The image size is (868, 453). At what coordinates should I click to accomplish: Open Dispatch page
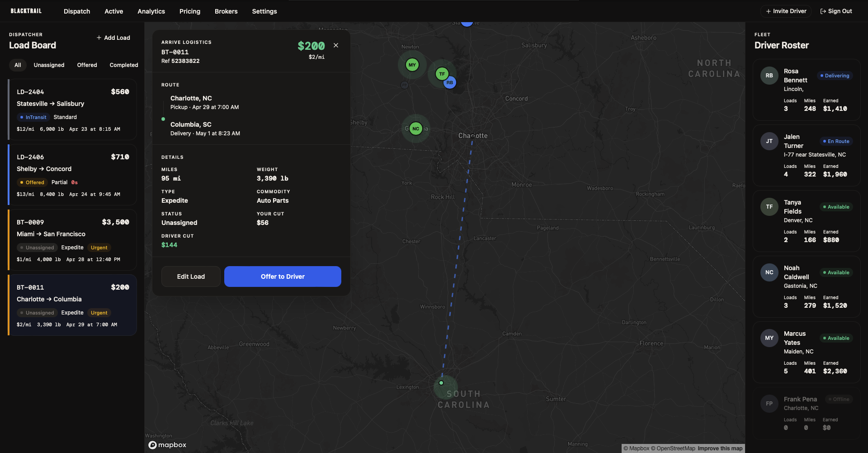[77, 11]
